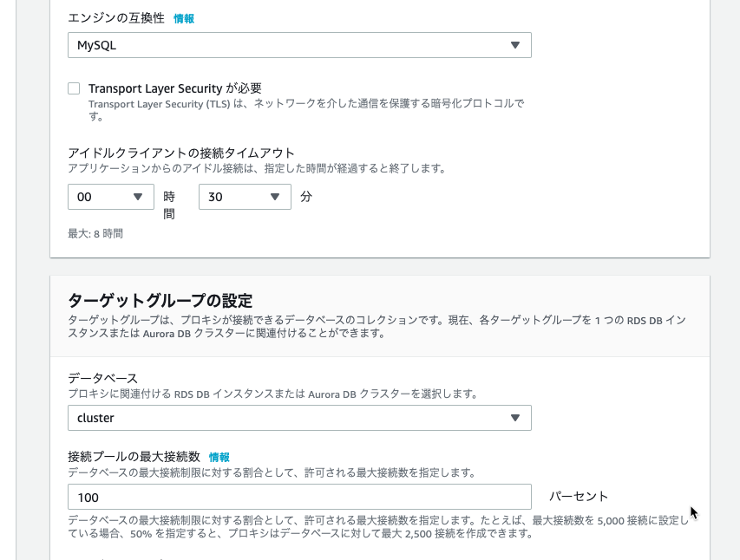Click the max connections percent input field
Screen dimensions: 740x560
coord(299,497)
